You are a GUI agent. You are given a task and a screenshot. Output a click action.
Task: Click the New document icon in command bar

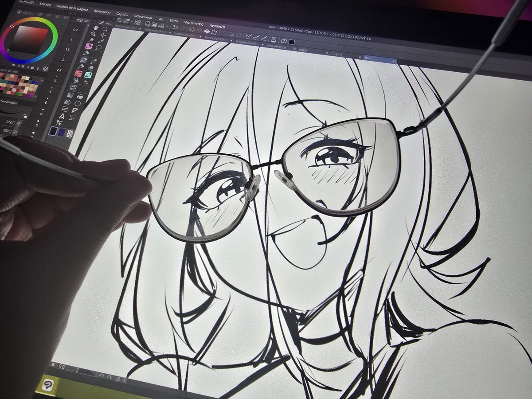[x=148, y=23]
